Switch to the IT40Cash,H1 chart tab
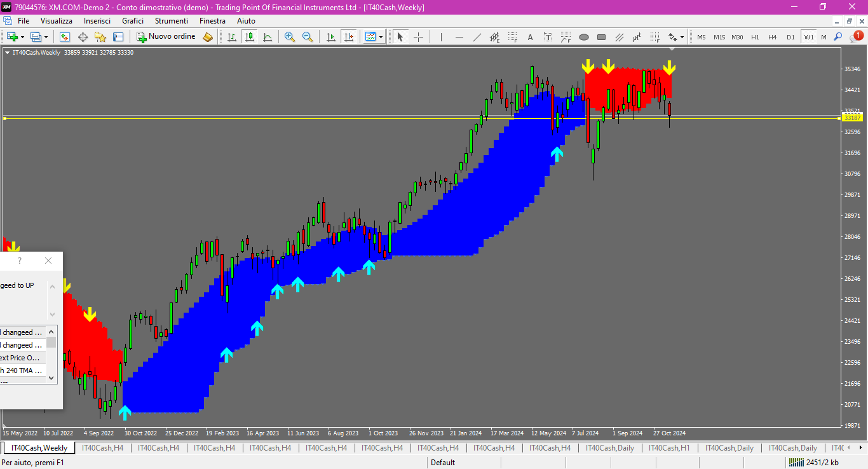This screenshot has width=868, height=469. click(670, 448)
